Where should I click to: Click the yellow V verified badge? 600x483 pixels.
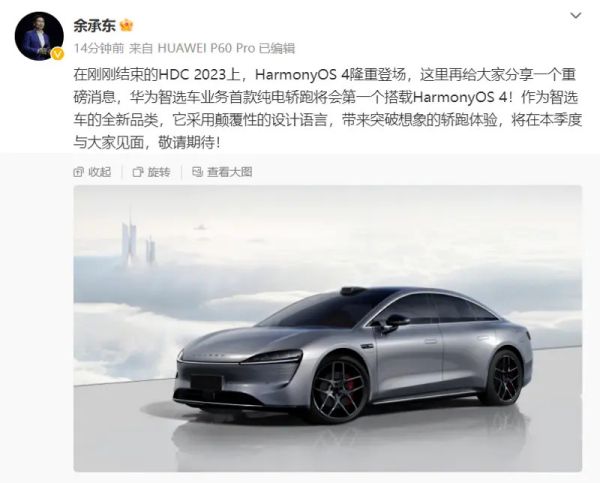pos(57,54)
